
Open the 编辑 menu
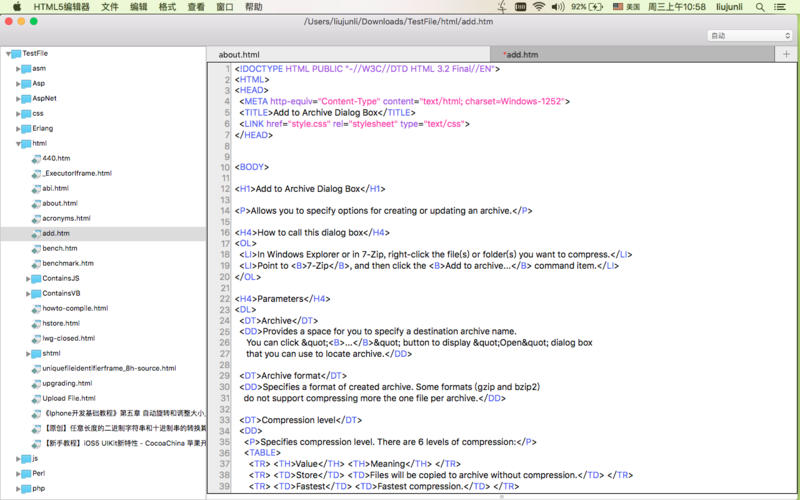[138, 7]
